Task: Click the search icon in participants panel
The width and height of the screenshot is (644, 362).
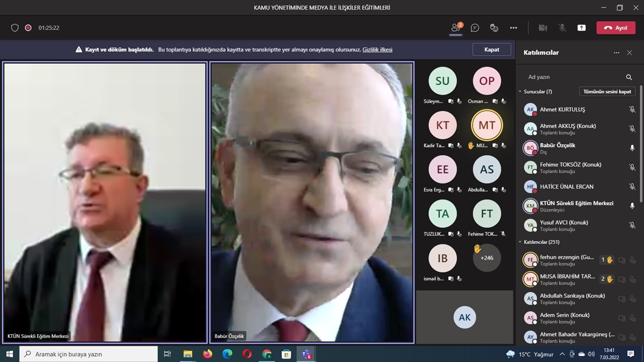Action: 629,77
